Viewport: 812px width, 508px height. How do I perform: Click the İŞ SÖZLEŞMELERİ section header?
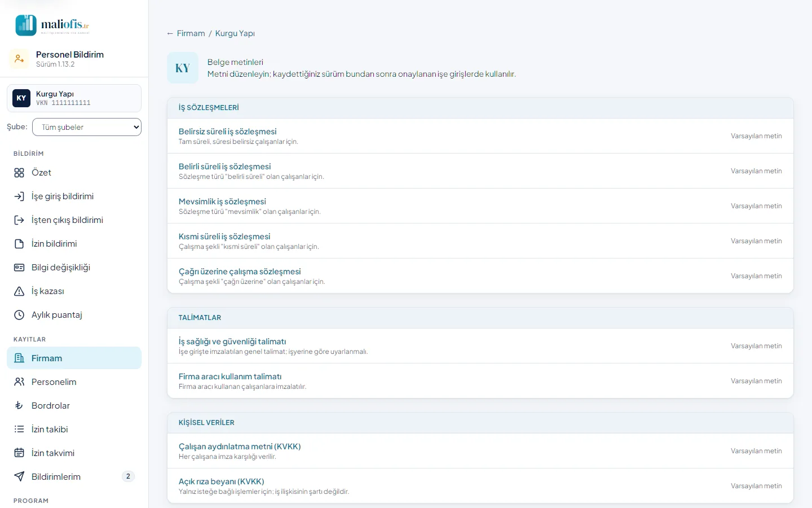click(x=480, y=108)
